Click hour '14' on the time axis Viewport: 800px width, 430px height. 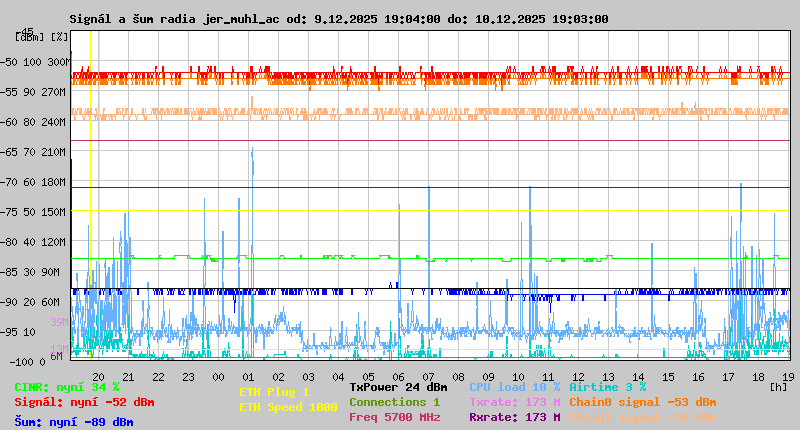[x=638, y=377]
